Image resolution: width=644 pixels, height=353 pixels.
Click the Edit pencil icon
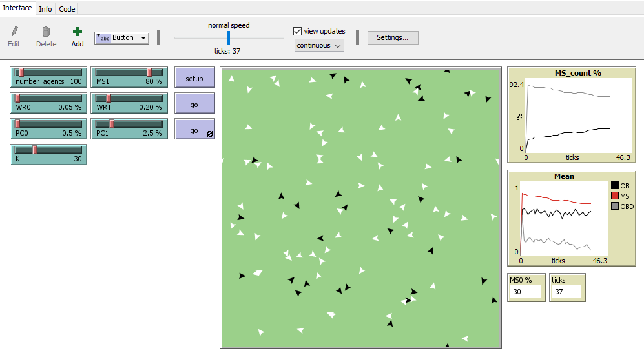click(x=14, y=32)
